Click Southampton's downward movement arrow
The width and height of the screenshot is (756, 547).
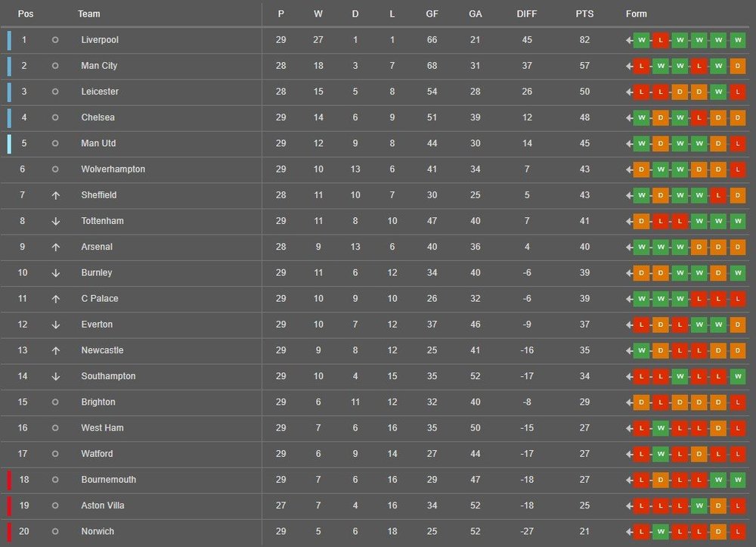click(x=55, y=377)
